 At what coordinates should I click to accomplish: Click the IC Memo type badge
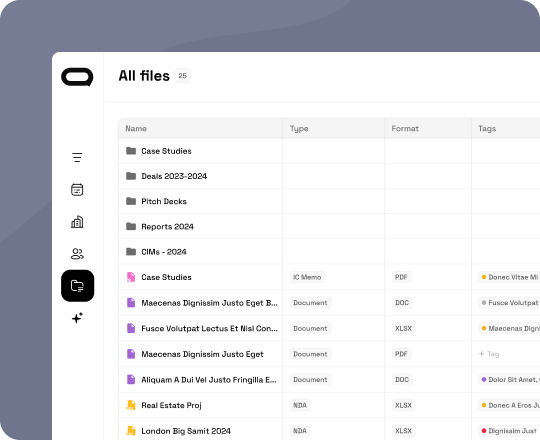click(x=307, y=277)
